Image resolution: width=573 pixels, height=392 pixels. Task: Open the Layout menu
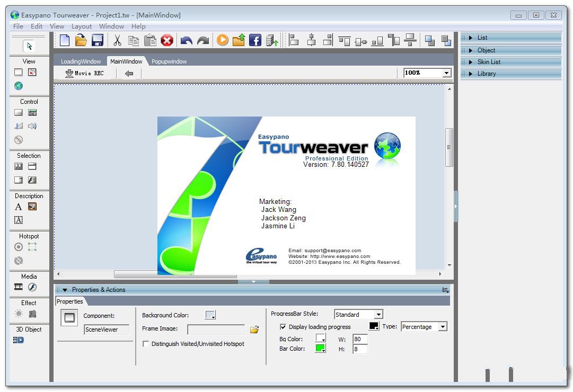coord(82,26)
